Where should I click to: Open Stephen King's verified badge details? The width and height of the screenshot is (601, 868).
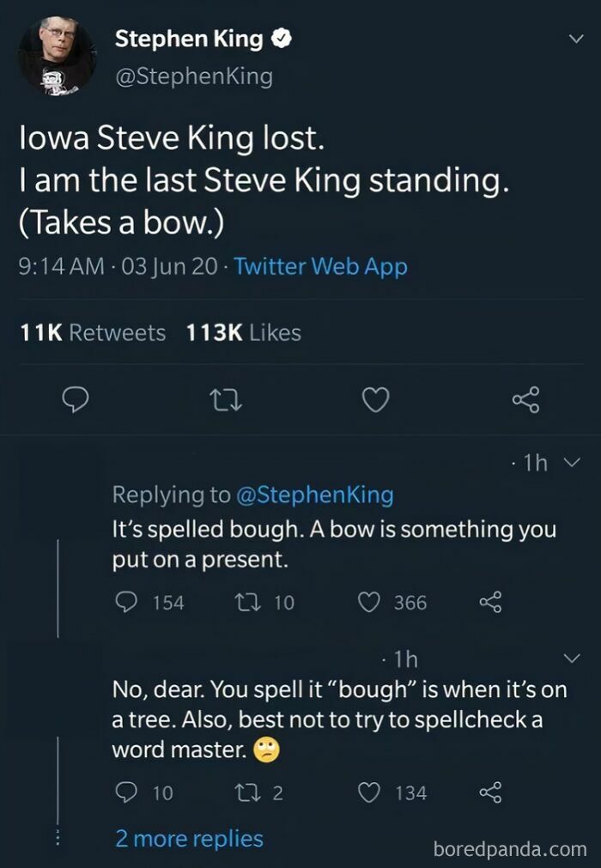point(280,37)
